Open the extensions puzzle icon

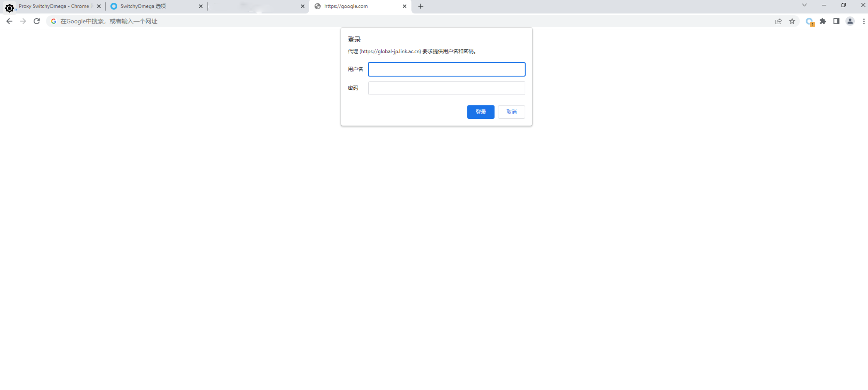[823, 21]
